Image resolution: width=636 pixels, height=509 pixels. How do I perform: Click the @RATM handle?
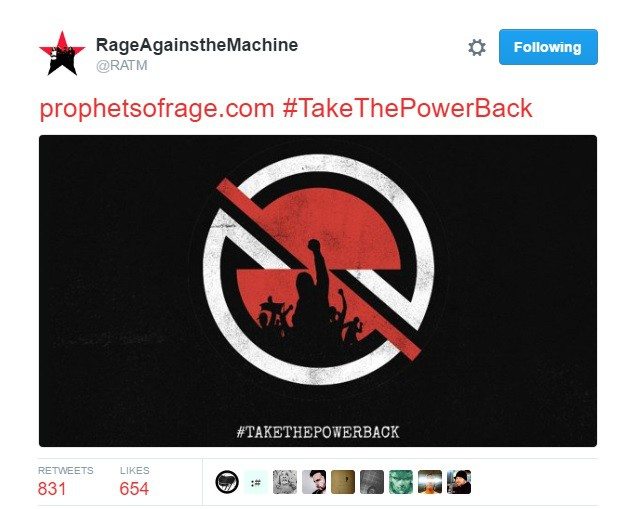[x=122, y=65]
